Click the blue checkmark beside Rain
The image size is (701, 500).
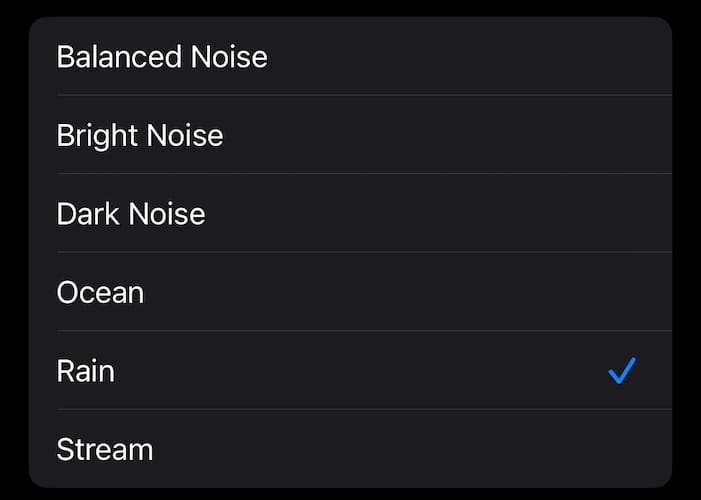pos(621,371)
